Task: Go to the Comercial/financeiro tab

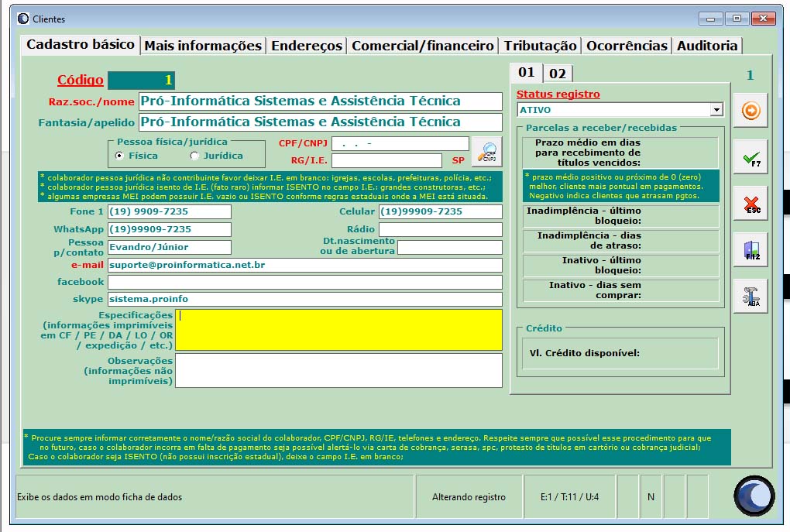Action: (423, 46)
